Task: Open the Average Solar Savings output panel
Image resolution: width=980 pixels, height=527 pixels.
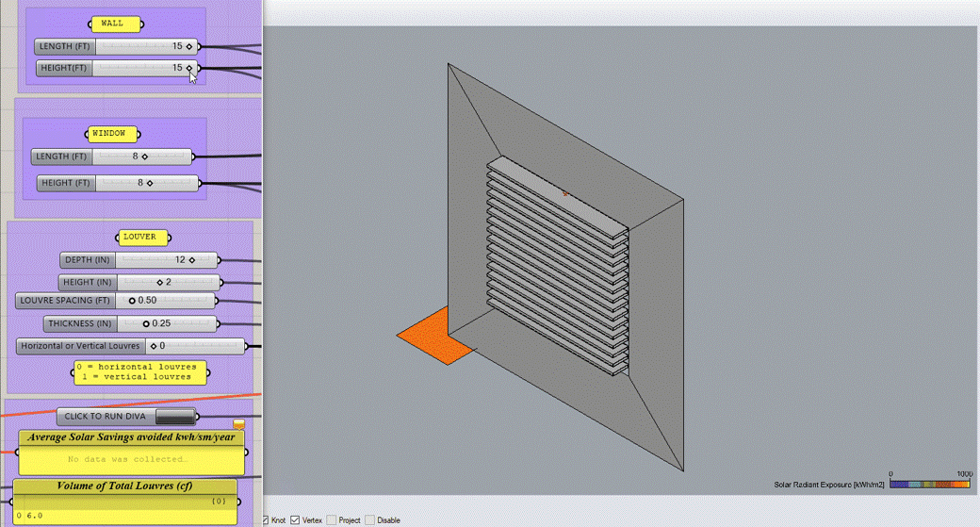Action: (131, 452)
